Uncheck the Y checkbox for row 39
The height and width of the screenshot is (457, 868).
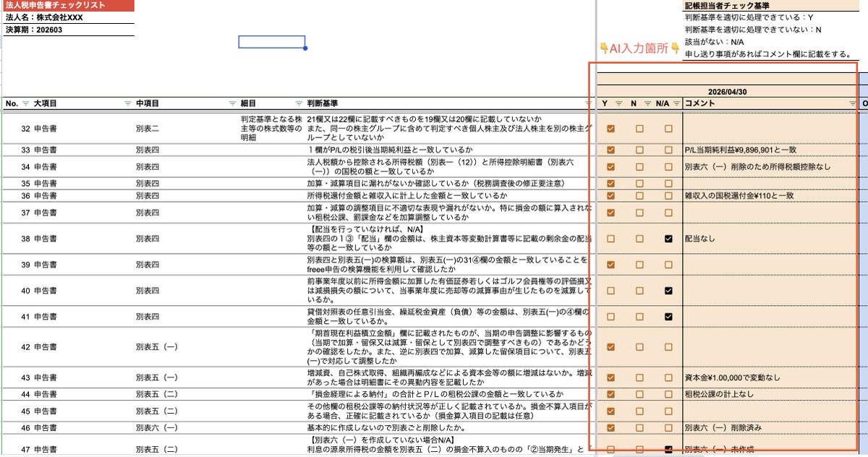611,265
